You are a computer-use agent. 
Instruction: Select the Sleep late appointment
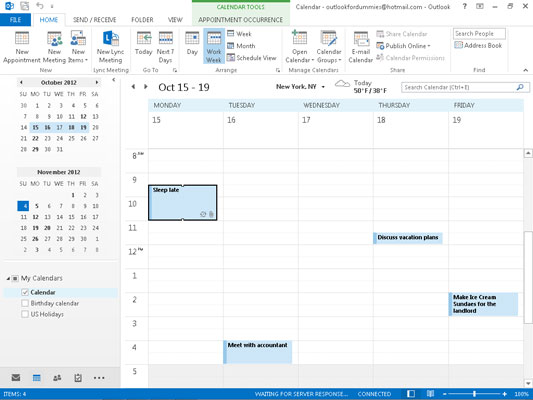(183, 203)
